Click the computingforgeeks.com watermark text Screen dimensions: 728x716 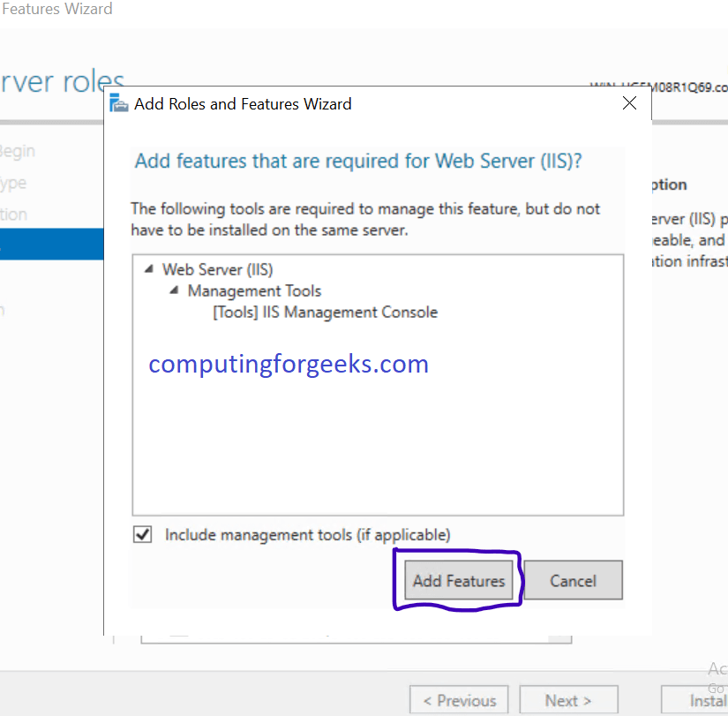tap(289, 364)
